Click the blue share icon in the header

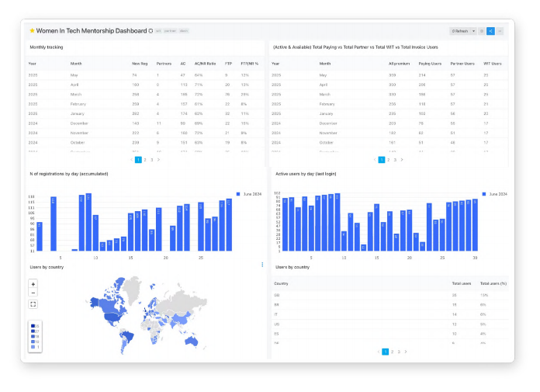coord(490,31)
